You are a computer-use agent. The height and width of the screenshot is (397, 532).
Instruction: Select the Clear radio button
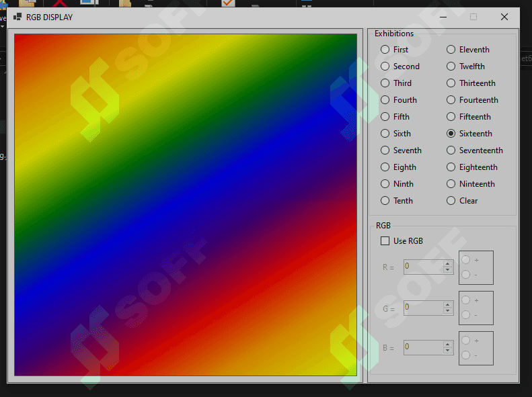(451, 201)
